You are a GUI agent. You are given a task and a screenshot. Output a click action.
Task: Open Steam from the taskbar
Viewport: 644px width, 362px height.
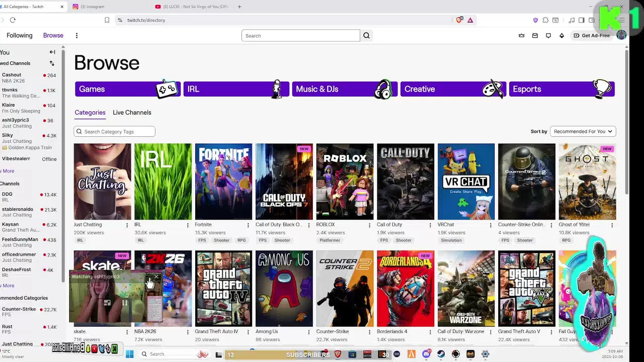(441, 354)
